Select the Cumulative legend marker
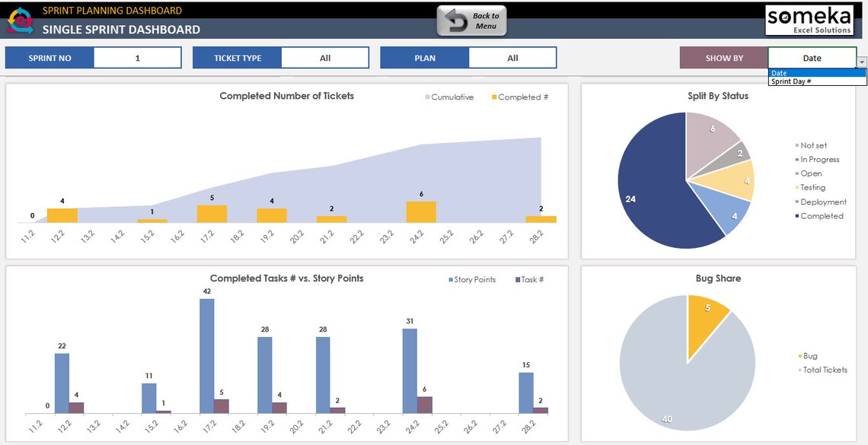Screen dimensions: 868x445 coord(428,97)
